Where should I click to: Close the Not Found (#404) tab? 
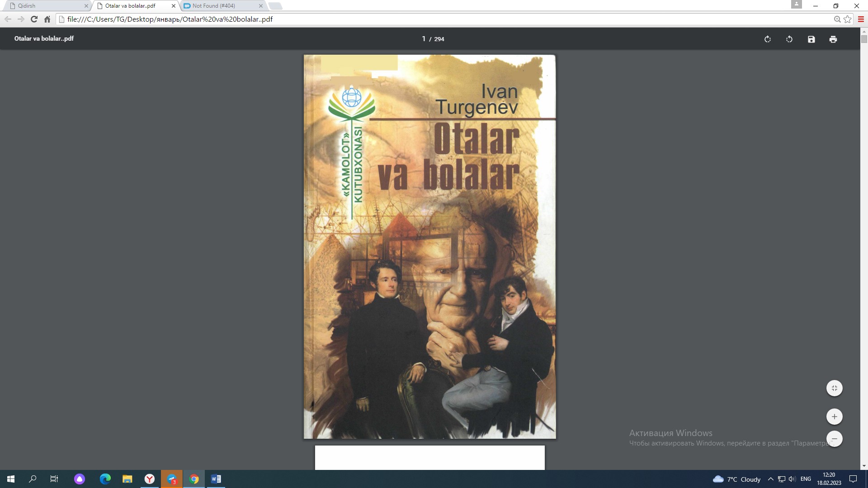coord(260,6)
